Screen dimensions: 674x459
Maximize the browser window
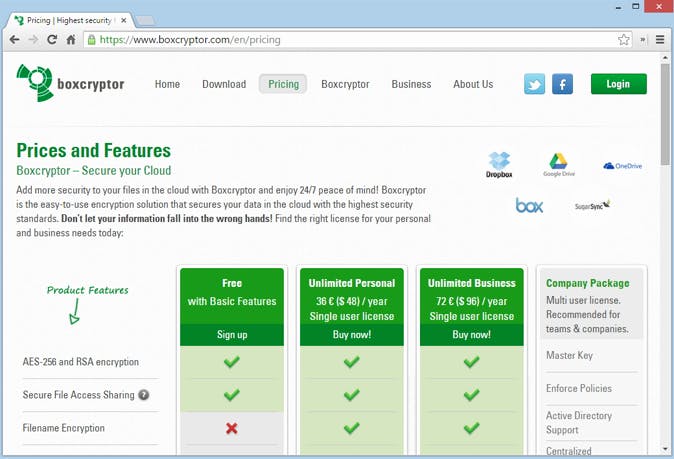(636, 6)
